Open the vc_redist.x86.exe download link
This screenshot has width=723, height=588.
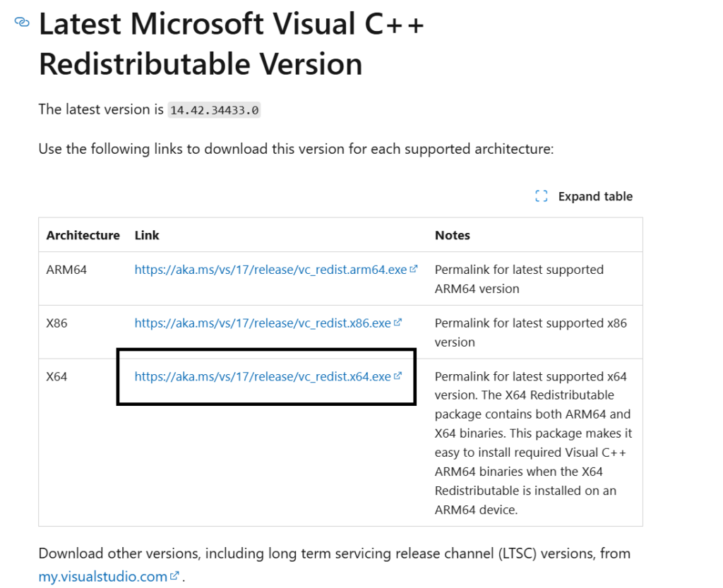point(263,323)
